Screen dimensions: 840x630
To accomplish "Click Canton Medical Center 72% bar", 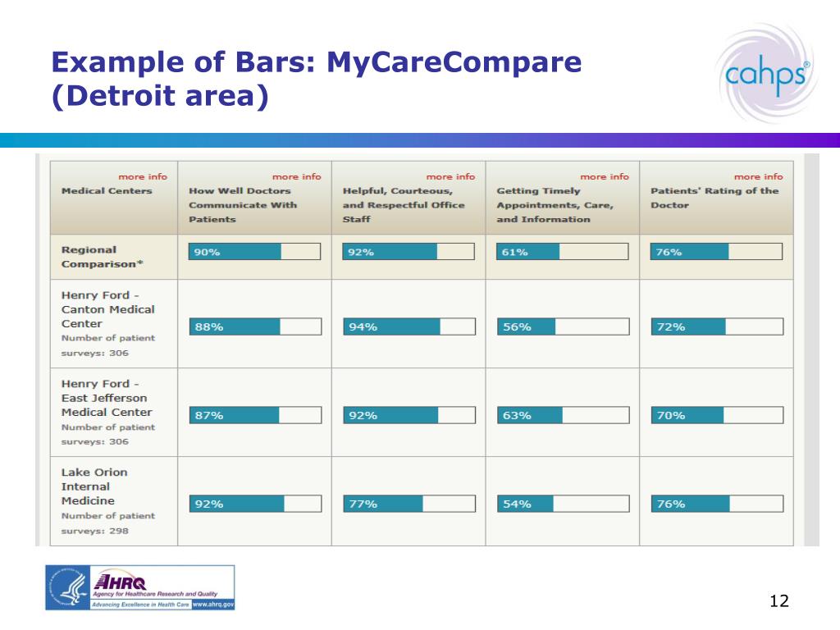I will [x=717, y=326].
